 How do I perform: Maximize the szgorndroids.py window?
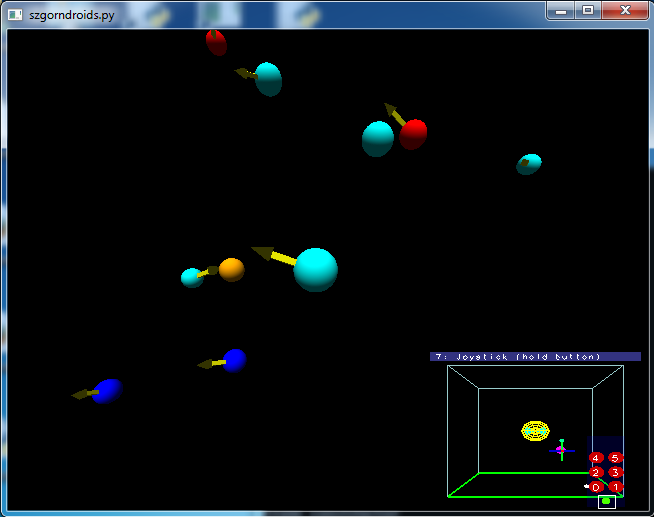(588, 10)
